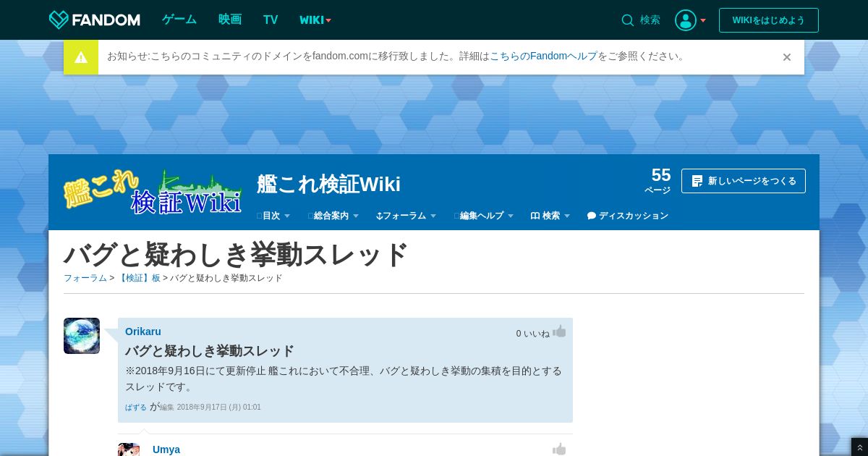This screenshot has height=456, width=868.
Task: Open the TV navigation item
Action: coord(271,20)
